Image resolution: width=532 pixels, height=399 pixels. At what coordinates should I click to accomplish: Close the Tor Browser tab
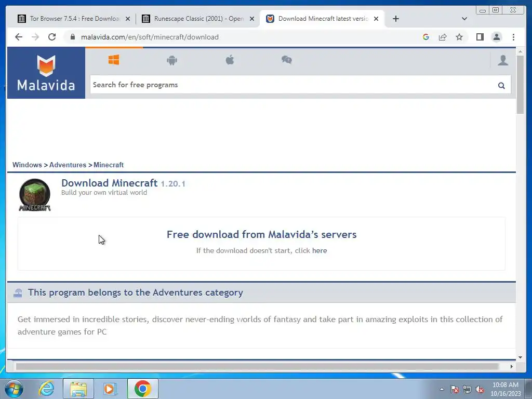[128, 19]
